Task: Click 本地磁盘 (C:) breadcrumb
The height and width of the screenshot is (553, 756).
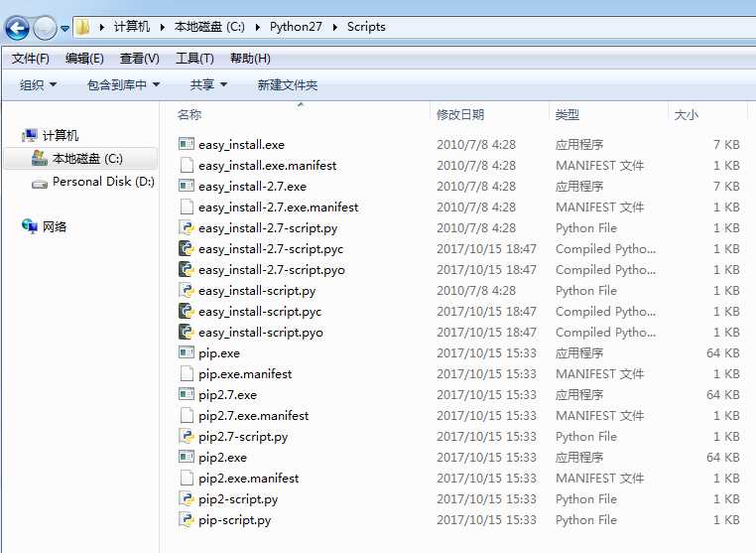Action: point(209,27)
